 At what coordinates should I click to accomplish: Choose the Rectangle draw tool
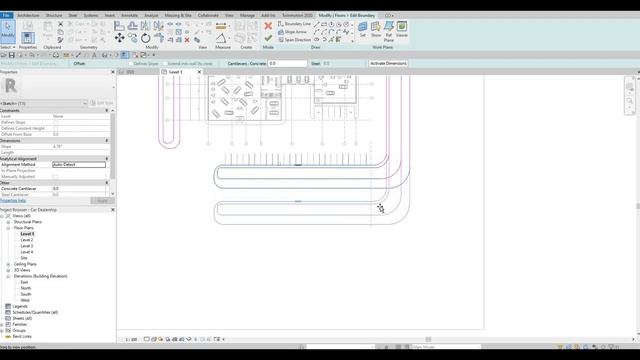pos(324,24)
